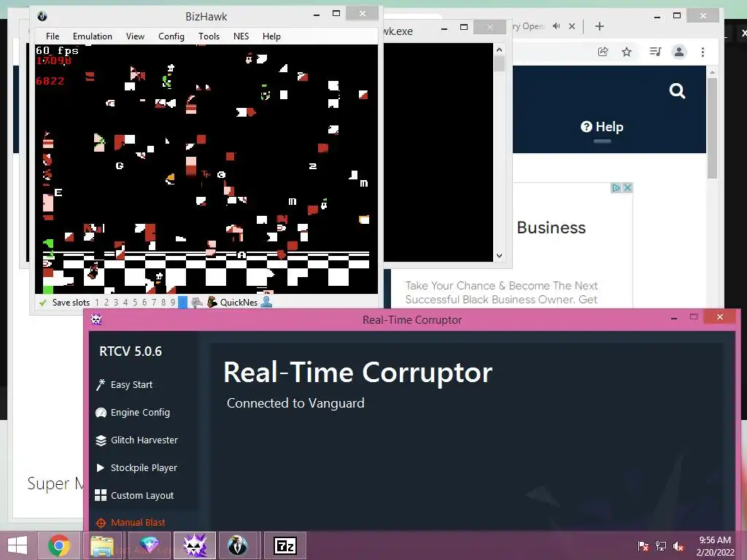Select save slot 2 in BizHawk
This screenshot has height=560, width=747.
click(x=107, y=303)
